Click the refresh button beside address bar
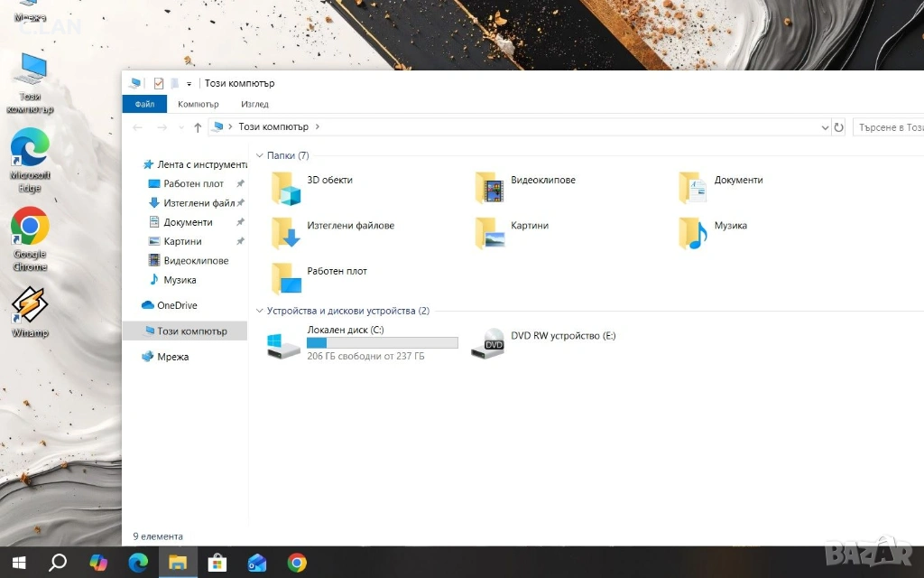This screenshot has width=924, height=578. (x=839, y=127)
